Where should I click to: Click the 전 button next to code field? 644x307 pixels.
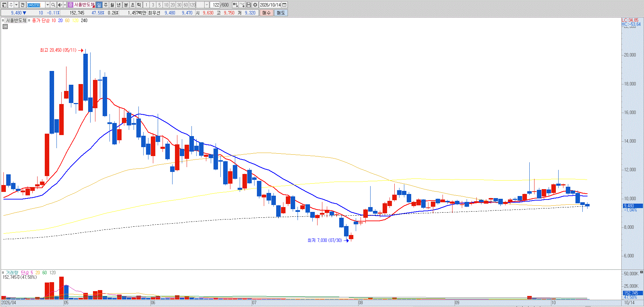click(x=22, y=5)
